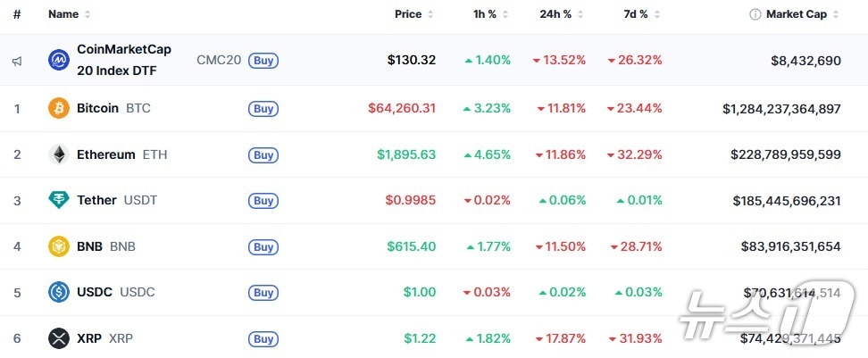Sort by 1h % column header
This screenshot has width=868, height=358.
pos(486,14)
